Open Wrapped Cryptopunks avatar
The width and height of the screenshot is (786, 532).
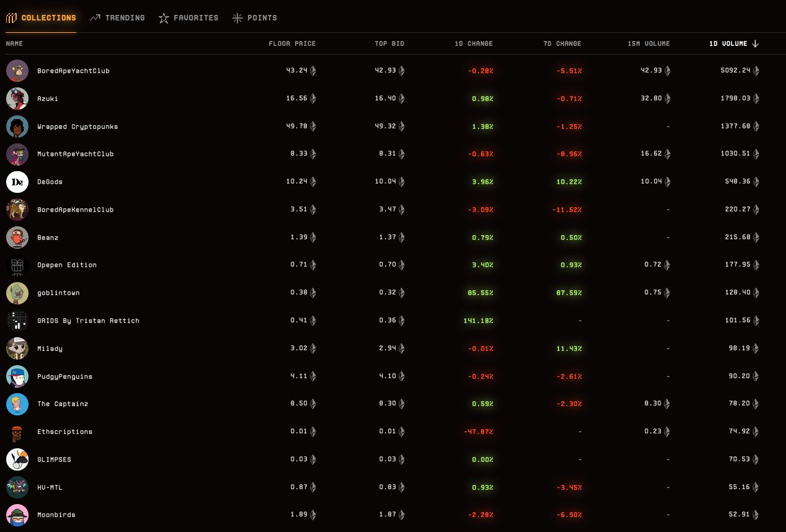click(x=17, y=126)
